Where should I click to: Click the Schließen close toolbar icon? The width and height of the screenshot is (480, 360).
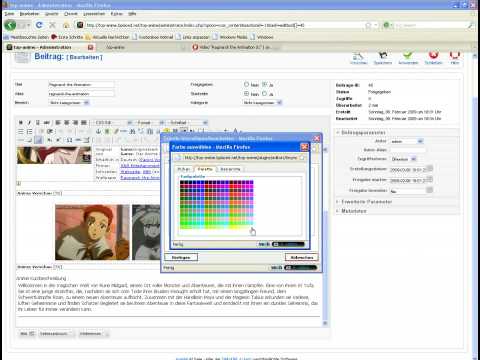point(433,58)
